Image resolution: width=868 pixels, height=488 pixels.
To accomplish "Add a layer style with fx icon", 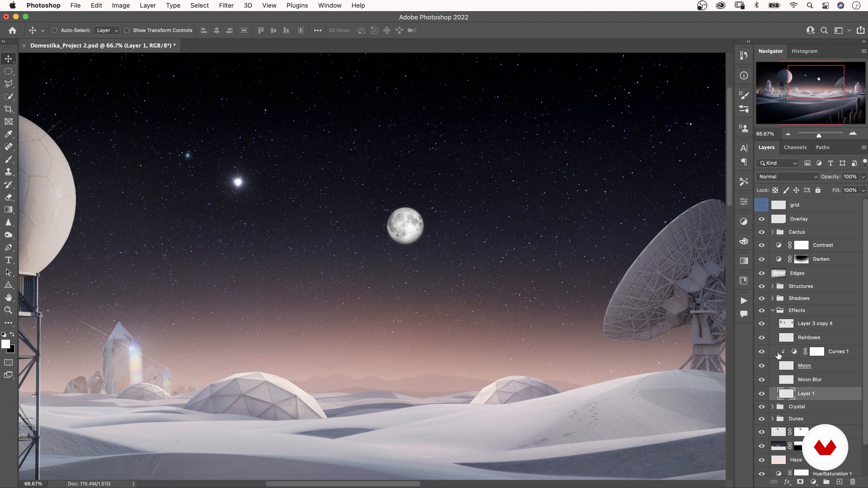I will (787, 482).
